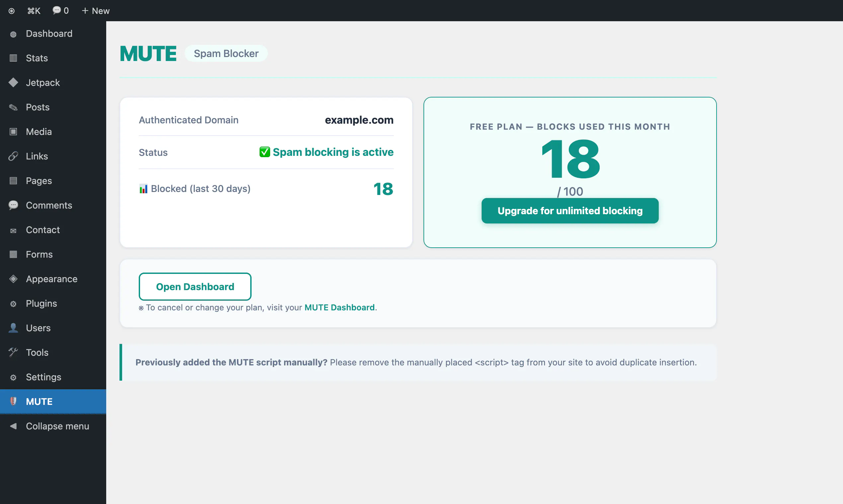Open the Appearance menu item label
The image size is (843, 504).
[52, 279]
